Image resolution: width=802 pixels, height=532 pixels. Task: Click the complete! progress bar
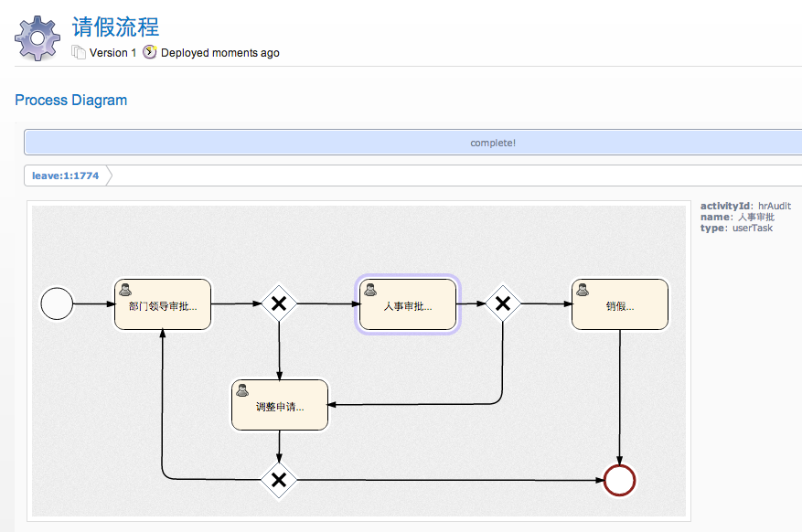coord(493,143)
